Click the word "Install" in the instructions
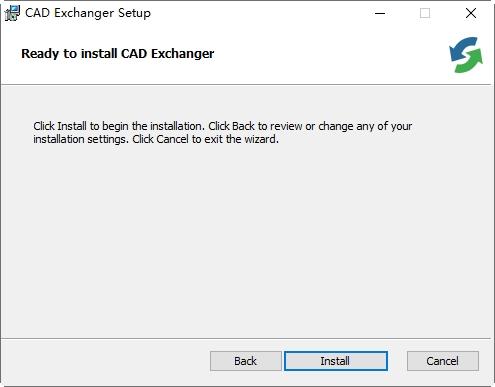This screenshot has width=495, height=387. click(72, 126)
